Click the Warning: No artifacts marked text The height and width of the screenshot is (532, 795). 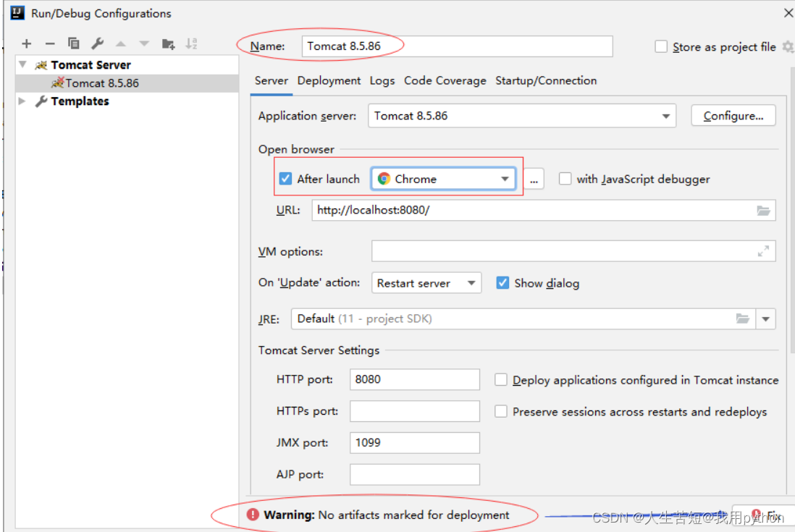tap(387, 515)
